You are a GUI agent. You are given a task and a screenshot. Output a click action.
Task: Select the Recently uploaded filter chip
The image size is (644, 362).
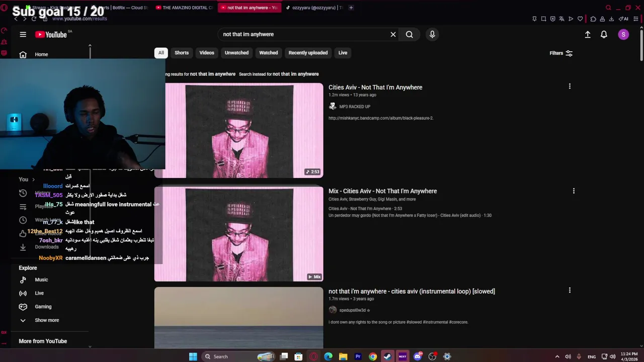pos(308,53)
